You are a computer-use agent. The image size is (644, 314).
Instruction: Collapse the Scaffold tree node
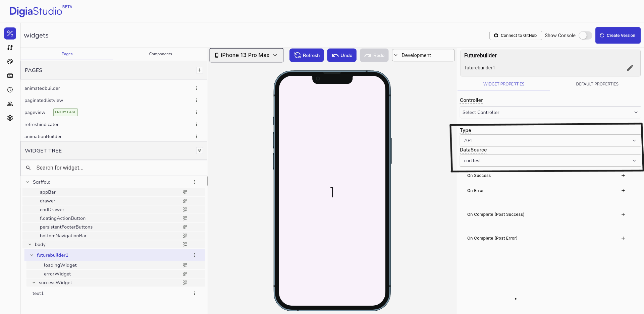click(28, 182)
